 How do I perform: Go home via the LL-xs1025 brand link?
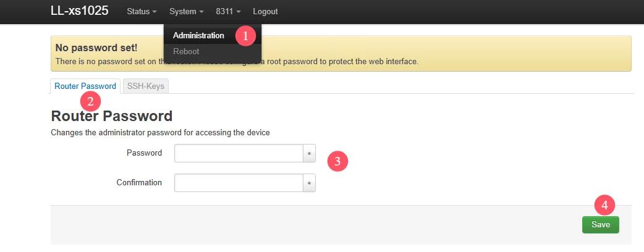pos(80,11)
